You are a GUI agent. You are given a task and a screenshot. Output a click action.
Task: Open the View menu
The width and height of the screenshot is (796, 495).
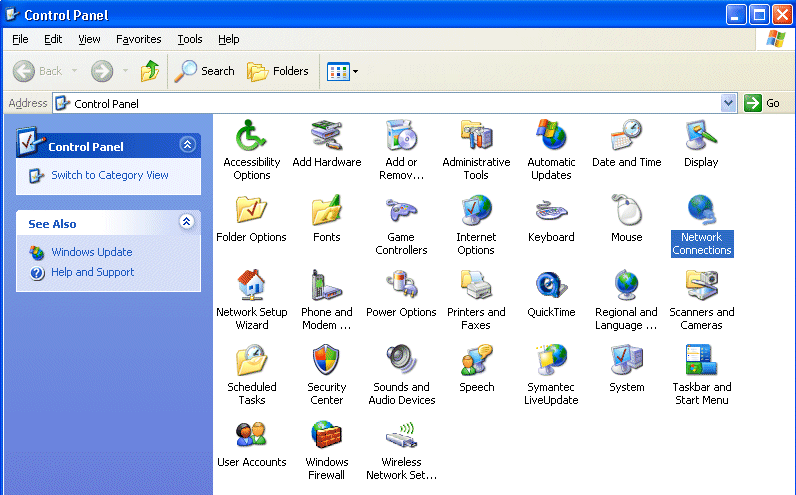click(x=89, y=39)
